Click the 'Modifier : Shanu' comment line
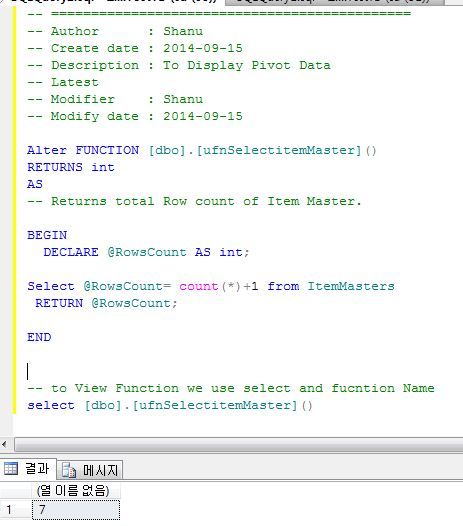The width and height of the screenshot is (463, 526). point(115,99)
